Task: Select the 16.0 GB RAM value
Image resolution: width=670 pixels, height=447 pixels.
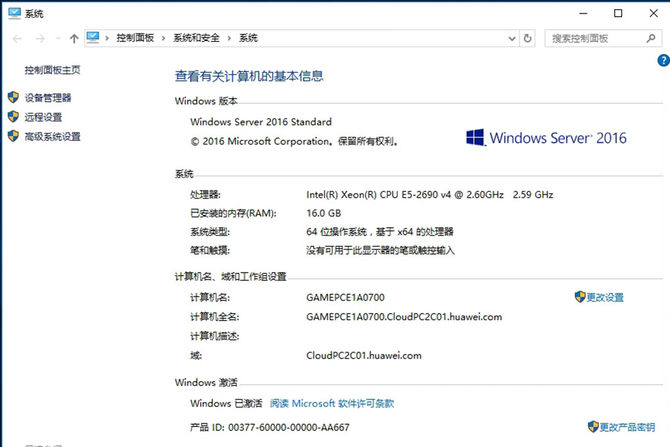Action: point(323,213)
